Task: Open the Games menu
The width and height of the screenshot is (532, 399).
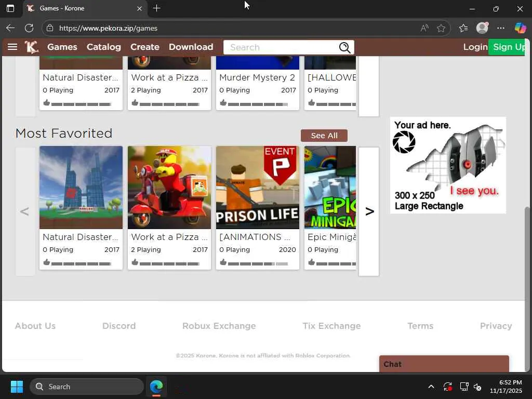Action: [x=62, y=47]
